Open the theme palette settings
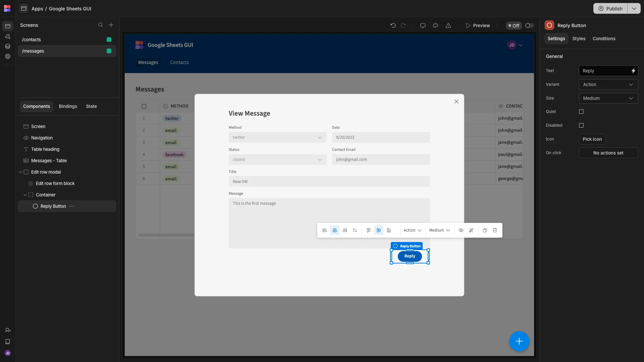644x362 pixels. (x=436, y=25)
